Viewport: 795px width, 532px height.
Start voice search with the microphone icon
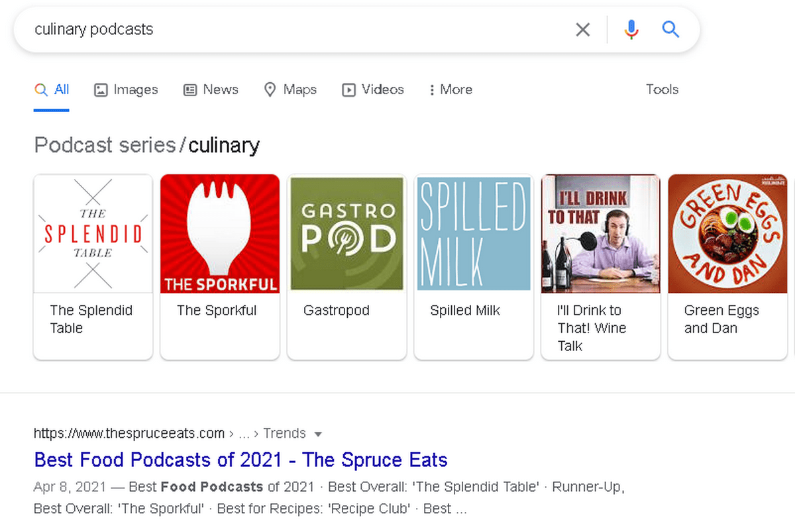click(x=631, y=29)
